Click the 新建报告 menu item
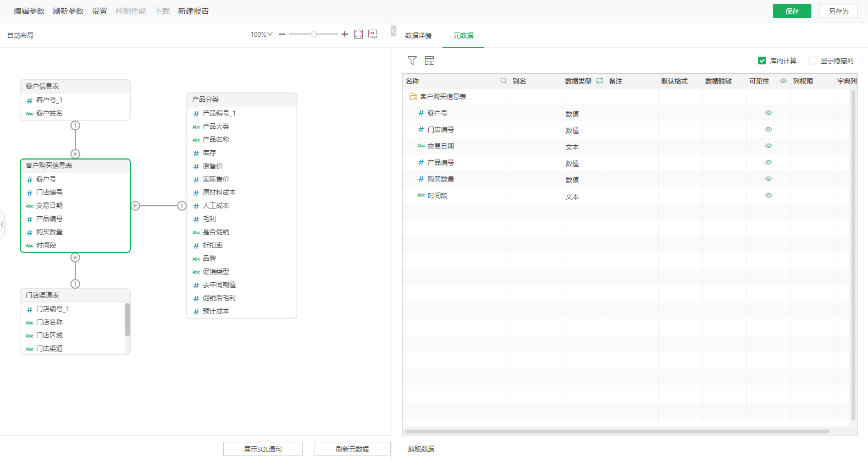Viewport: 868px width, 461px height. pyautogui.click(x=193, y=11)
